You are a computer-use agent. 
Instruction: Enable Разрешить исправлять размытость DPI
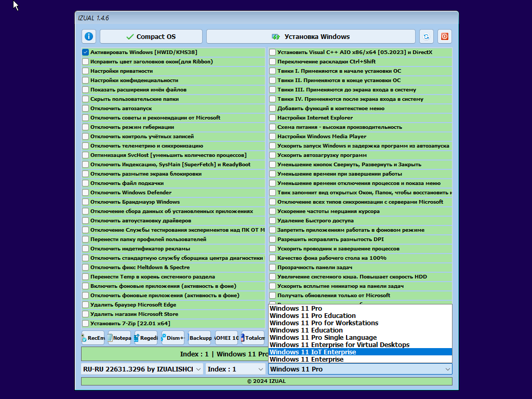point(272,239)
